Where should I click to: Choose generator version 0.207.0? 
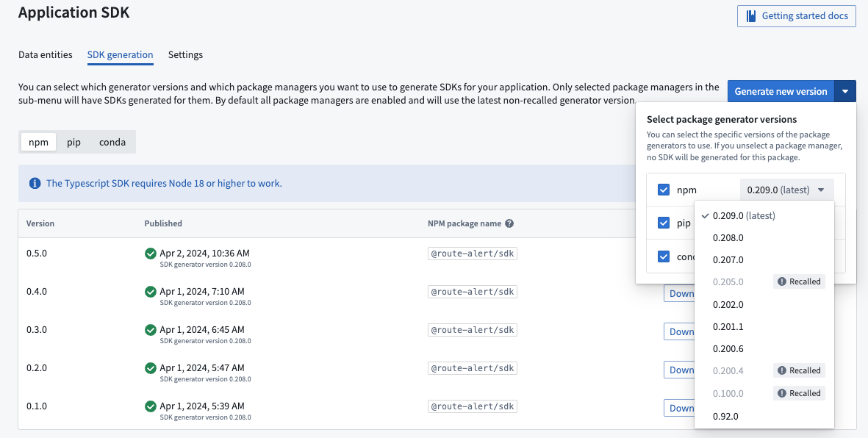pos(764,260)
